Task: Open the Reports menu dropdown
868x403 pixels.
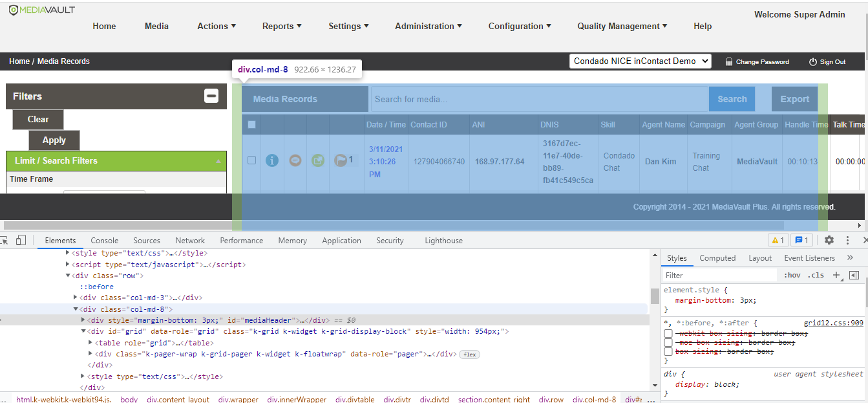Action: tap(282, 26)
